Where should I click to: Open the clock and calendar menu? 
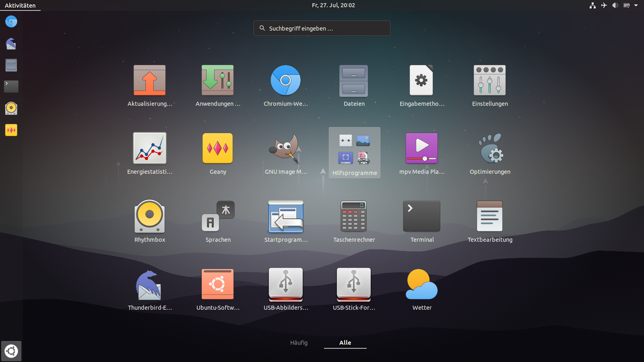pos(333,6)
